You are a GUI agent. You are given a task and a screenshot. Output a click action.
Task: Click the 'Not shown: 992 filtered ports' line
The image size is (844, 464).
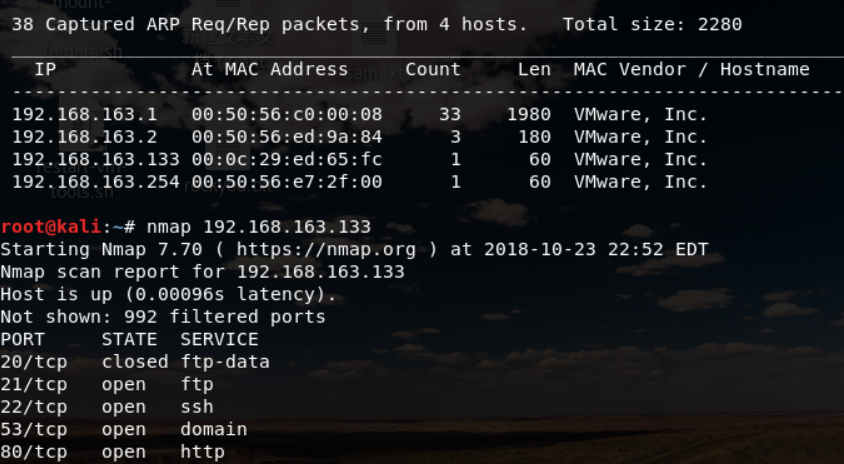pyautogui.click(x=163, y=317)
